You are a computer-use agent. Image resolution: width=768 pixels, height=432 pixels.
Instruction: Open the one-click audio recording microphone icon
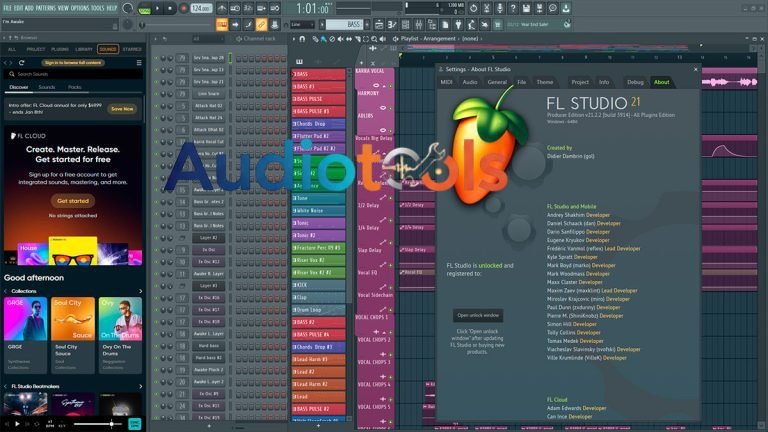click(x=500, y=8)
